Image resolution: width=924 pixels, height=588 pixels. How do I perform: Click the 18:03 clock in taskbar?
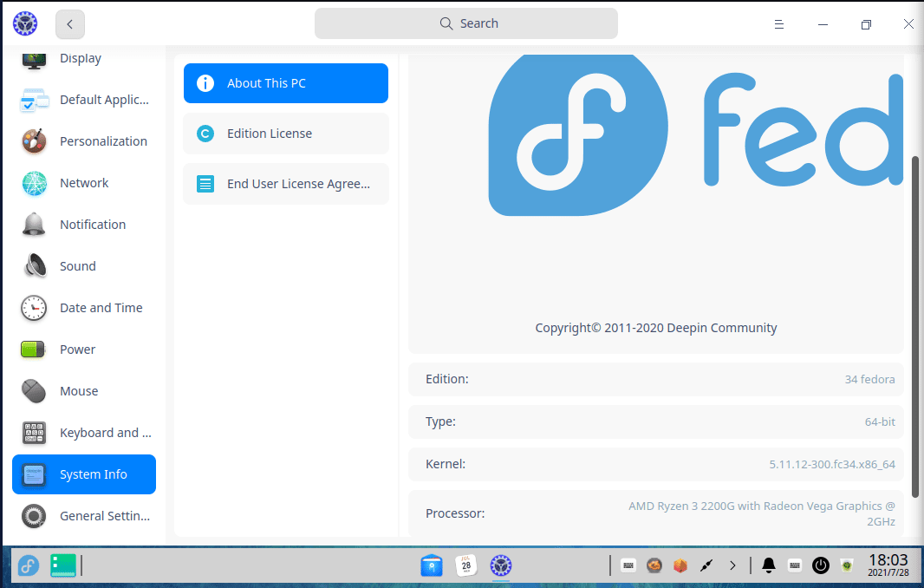click(888, 559)
